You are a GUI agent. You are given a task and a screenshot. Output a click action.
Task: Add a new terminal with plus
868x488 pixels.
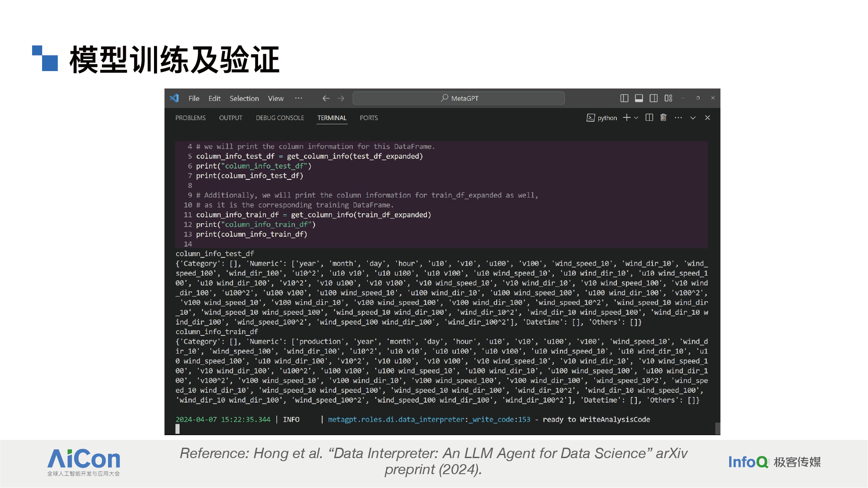click(627, 117)
